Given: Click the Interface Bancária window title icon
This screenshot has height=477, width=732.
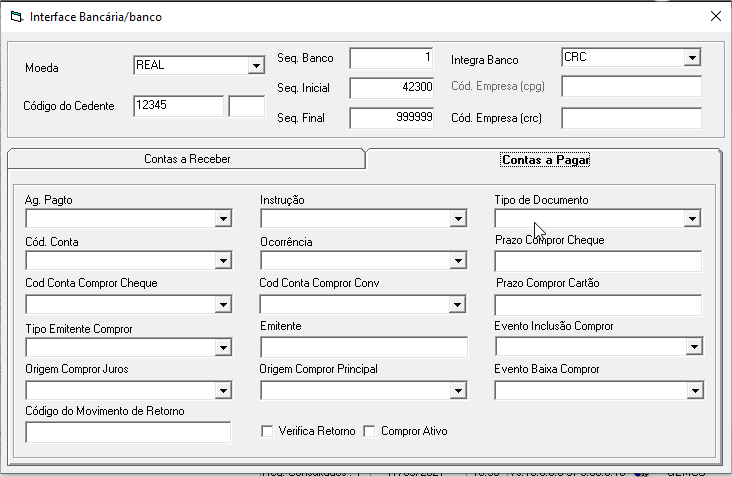Looking at the screenshot, I should click(x=16, y=17).
